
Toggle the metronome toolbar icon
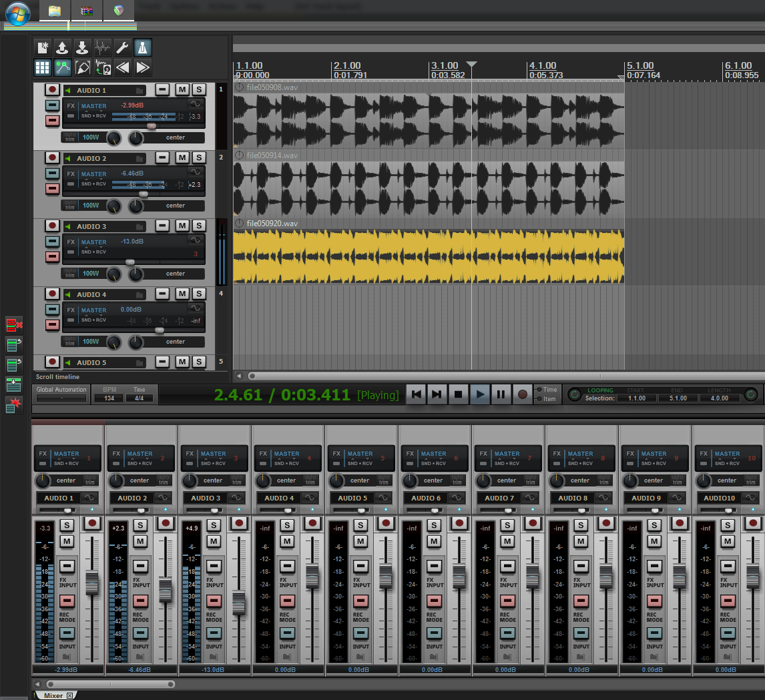pyautogui.click(x=143, y=47)
